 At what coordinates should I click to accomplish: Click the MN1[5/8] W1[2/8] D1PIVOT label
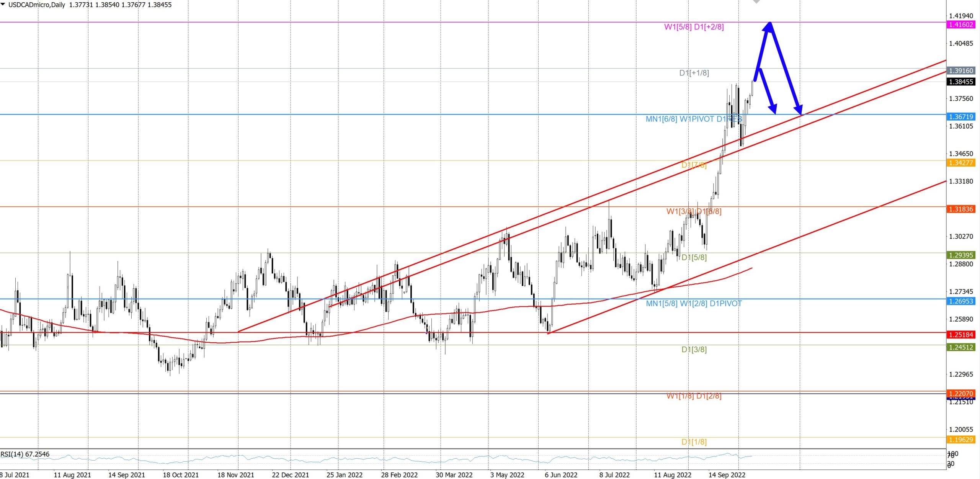(694, 304)
